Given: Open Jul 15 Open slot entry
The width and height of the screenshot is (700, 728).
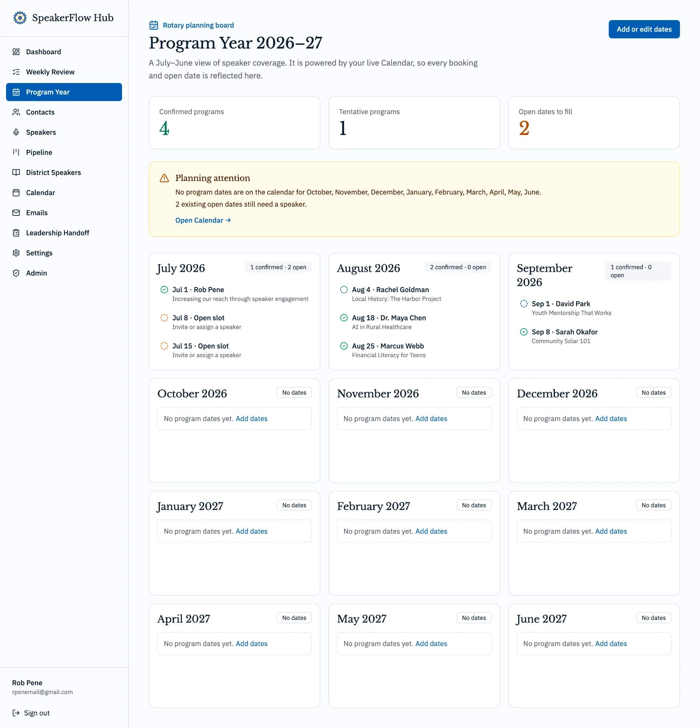Looking at the screenshot, I should click(x=234, y=350).
